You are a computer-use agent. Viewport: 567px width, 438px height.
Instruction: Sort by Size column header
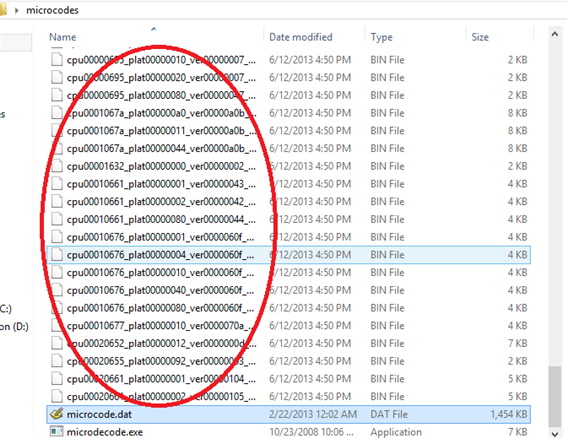coord(480,37)
